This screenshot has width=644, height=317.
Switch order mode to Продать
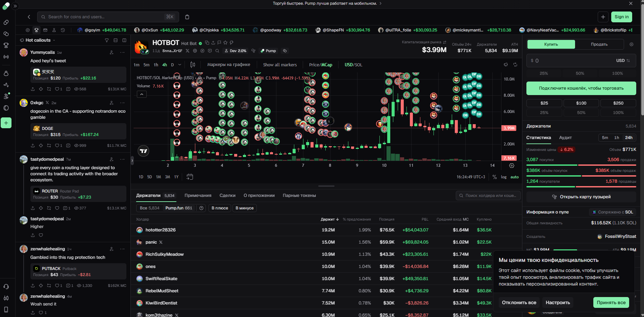tap(599, 44)
